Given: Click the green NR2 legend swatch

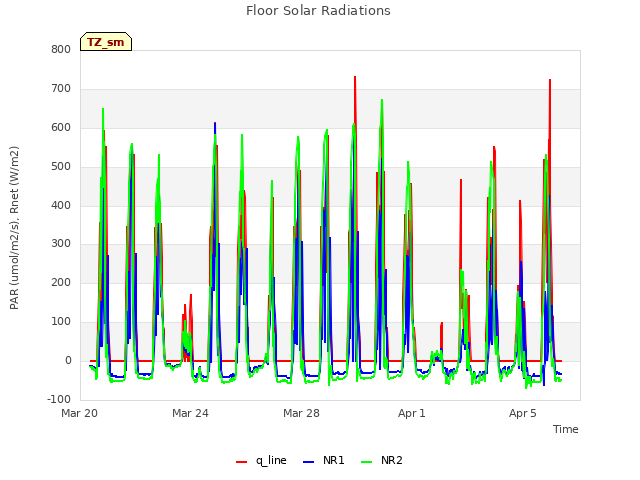Looking at the screenshot, I should [x=367, y=462].
